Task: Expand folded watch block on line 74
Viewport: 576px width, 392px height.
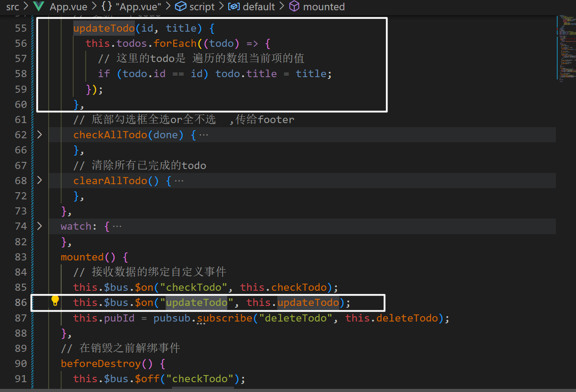Action: [40, 226]
